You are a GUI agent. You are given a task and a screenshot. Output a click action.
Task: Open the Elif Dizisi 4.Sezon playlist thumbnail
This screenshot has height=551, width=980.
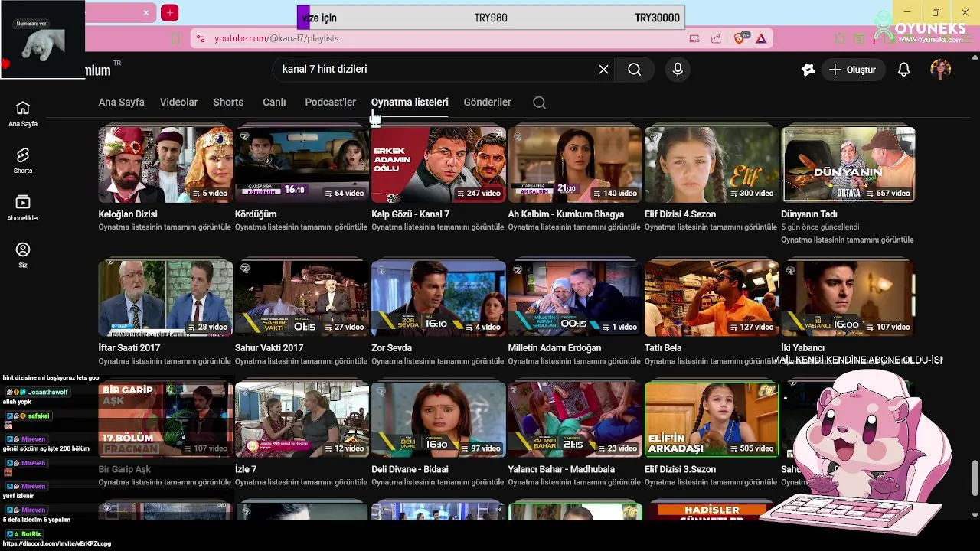point(711,164)
